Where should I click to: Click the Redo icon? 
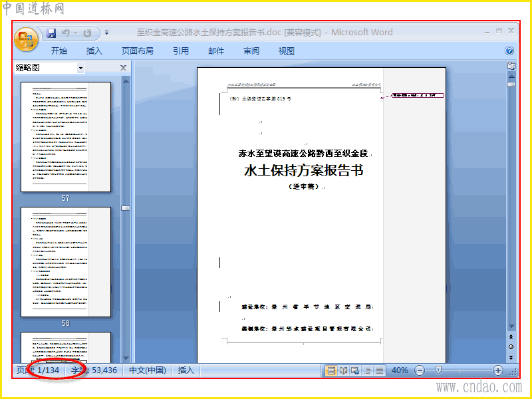pos(87,33)
